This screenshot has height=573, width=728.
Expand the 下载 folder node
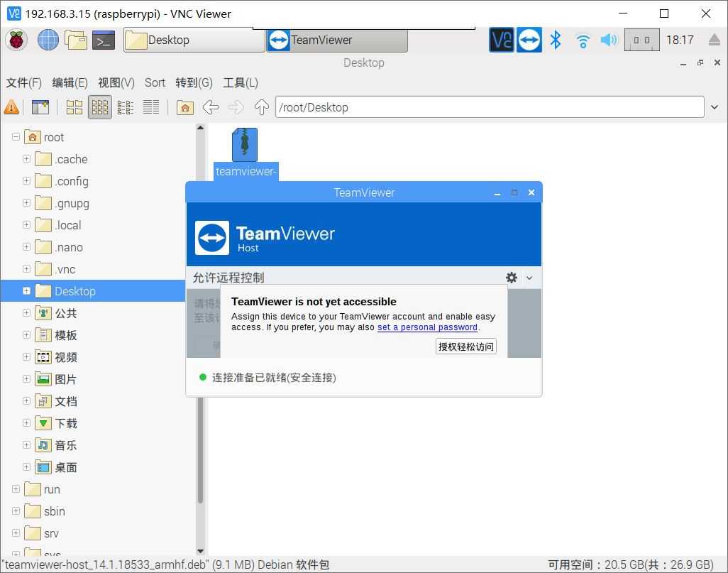pyautogui.click(x=26, y=423)
